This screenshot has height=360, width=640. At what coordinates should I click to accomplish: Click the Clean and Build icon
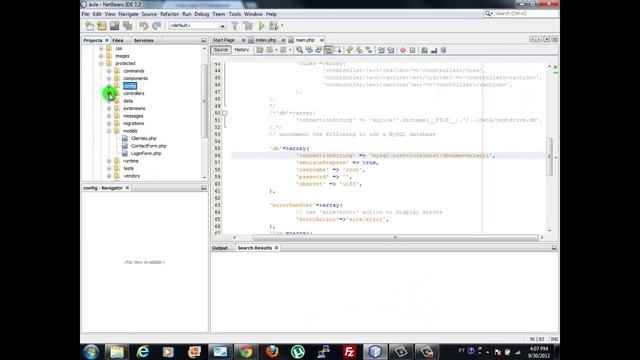pos(248,26)
